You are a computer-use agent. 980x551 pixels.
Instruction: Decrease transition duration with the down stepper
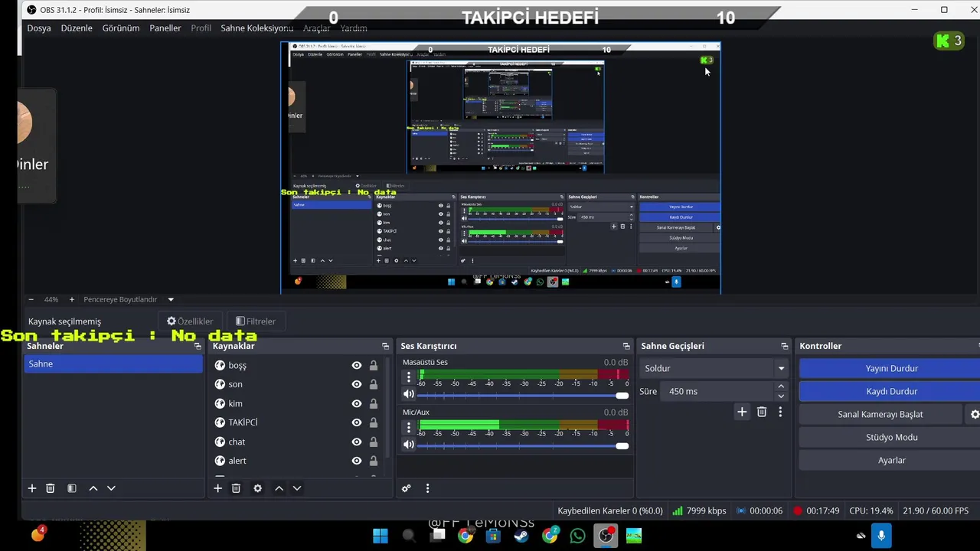[781, 396]
